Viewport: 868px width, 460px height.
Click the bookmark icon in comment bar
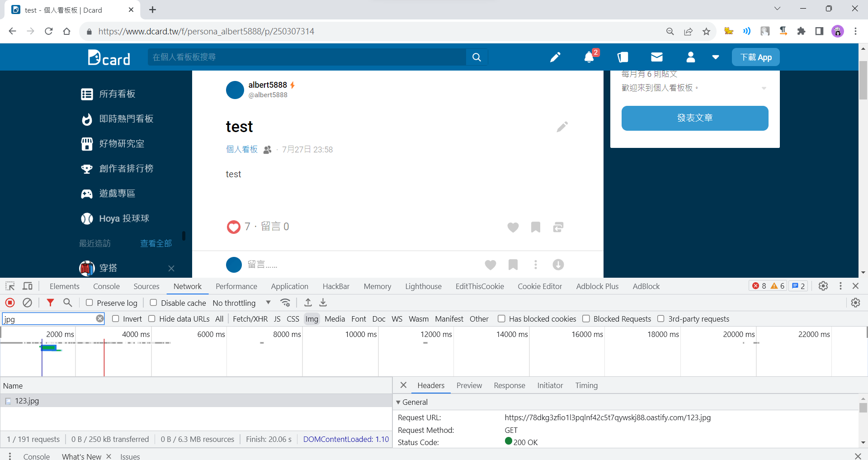513,265
